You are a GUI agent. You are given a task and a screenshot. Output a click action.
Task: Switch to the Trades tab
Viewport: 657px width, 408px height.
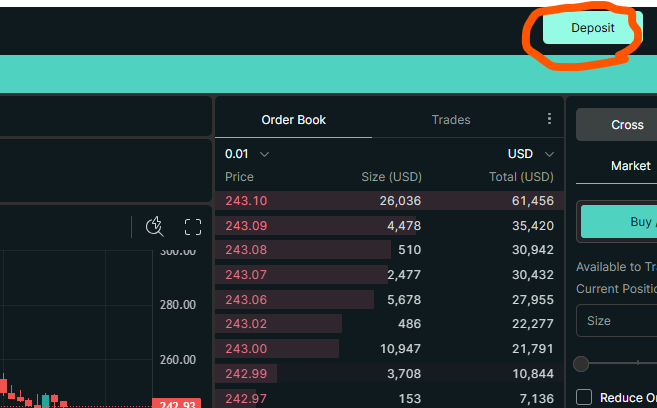tap(451, 120)
